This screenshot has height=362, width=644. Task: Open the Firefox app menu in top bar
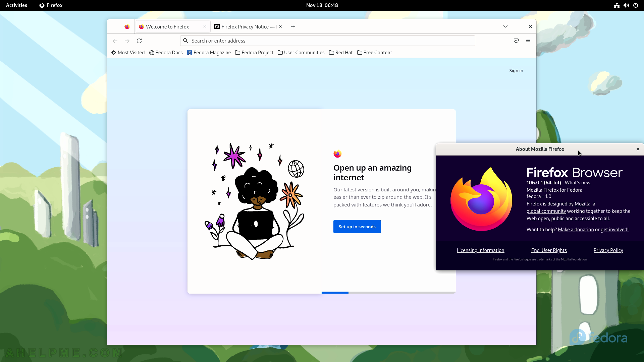click(51, 5)
